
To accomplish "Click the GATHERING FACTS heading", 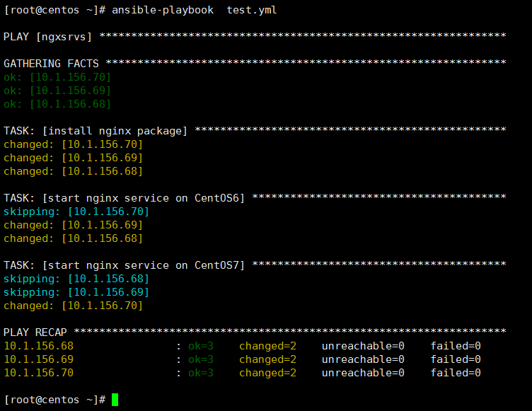I will pos(51,64).
